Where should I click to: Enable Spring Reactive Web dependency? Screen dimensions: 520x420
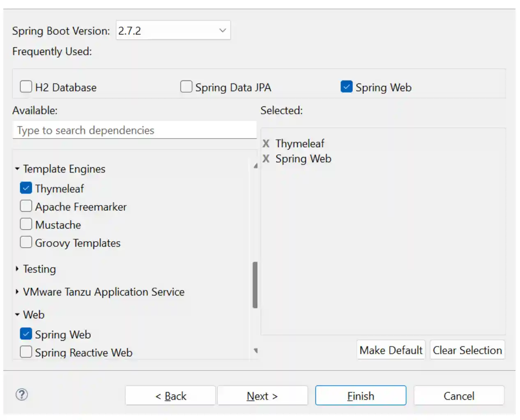pyautogui.click(x=26, y=352)
